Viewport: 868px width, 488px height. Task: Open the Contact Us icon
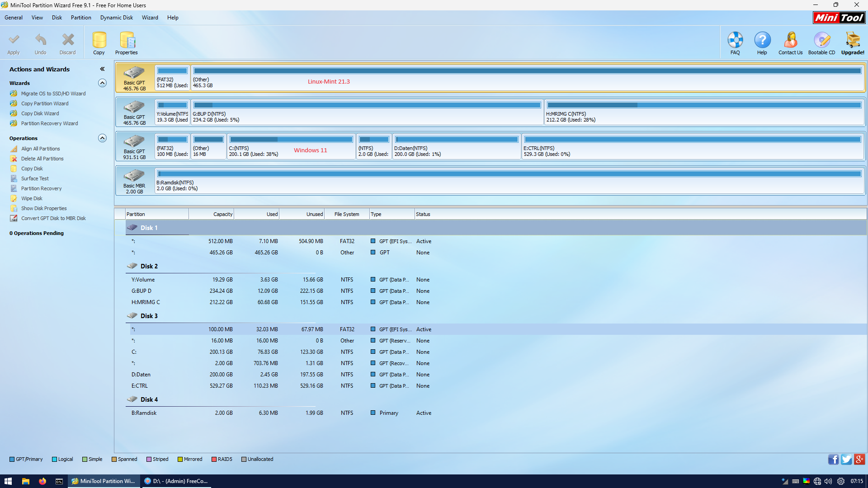click(790, 40)
